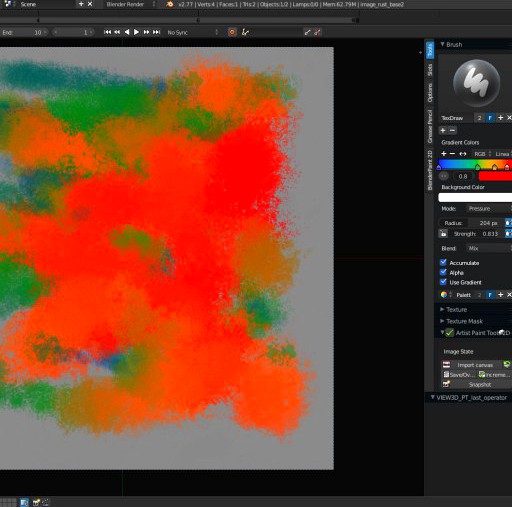Switch to the Tools tab
This screenshot has height=507, width=512.
point(430,50)
